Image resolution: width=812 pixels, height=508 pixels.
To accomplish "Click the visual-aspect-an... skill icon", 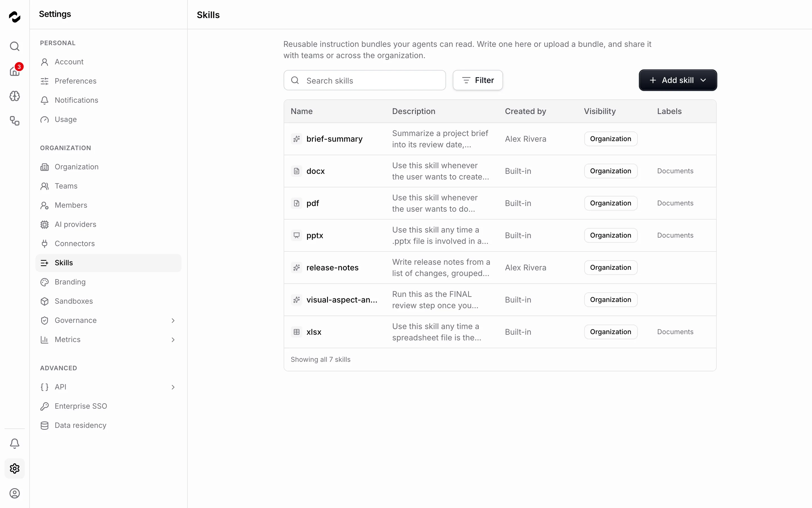I will point(297,300).
